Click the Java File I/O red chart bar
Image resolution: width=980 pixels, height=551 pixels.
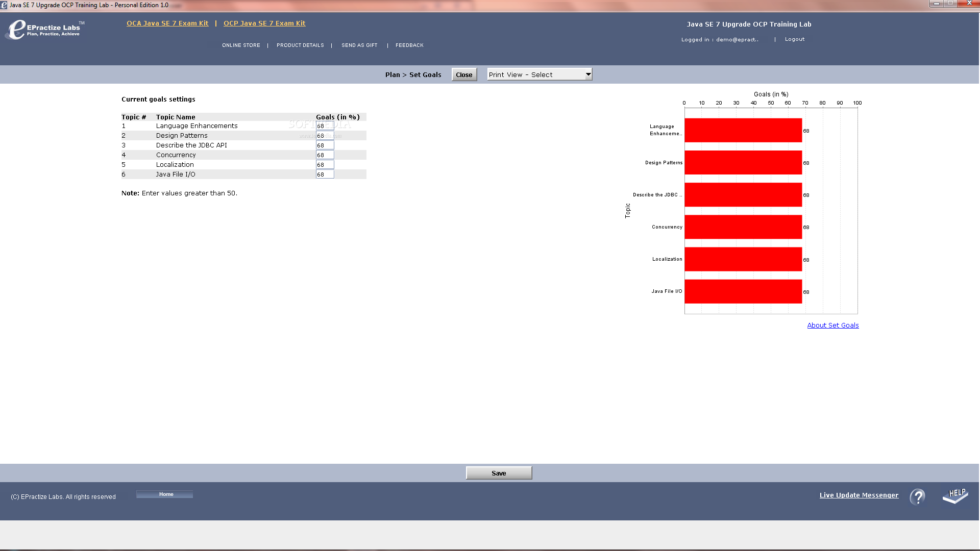pos(743,291)
